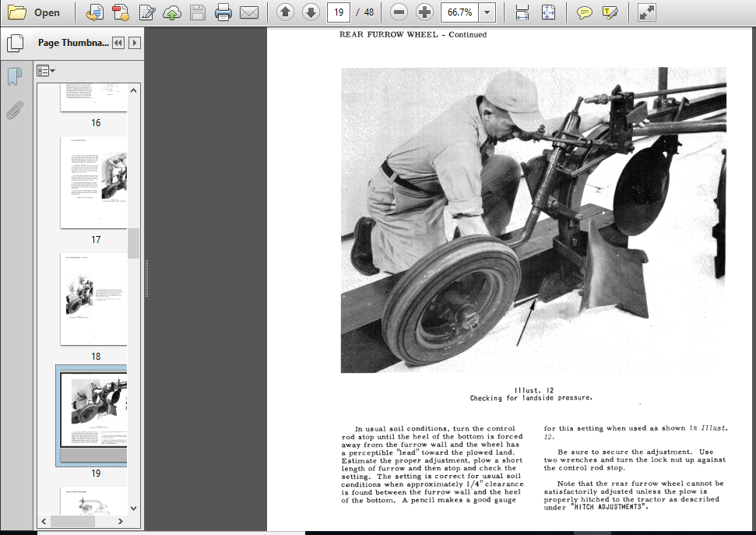Enter read mode with expand icon
Viewport: 756px width, 535px height.
[646, 12]
